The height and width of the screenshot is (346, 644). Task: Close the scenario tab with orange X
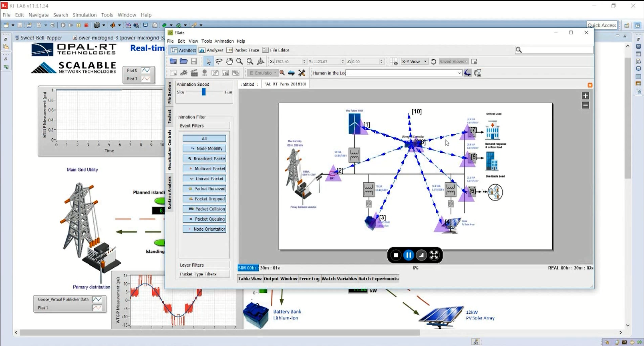click(590, 85)
